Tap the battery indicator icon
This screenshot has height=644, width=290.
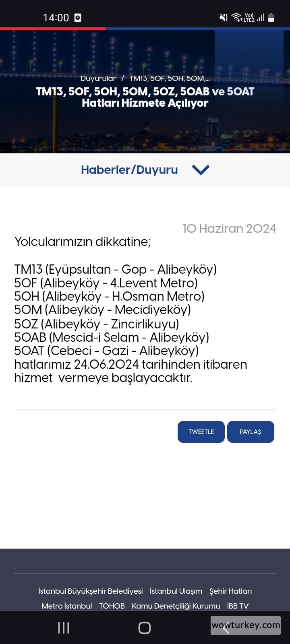[x=271, y=18]
